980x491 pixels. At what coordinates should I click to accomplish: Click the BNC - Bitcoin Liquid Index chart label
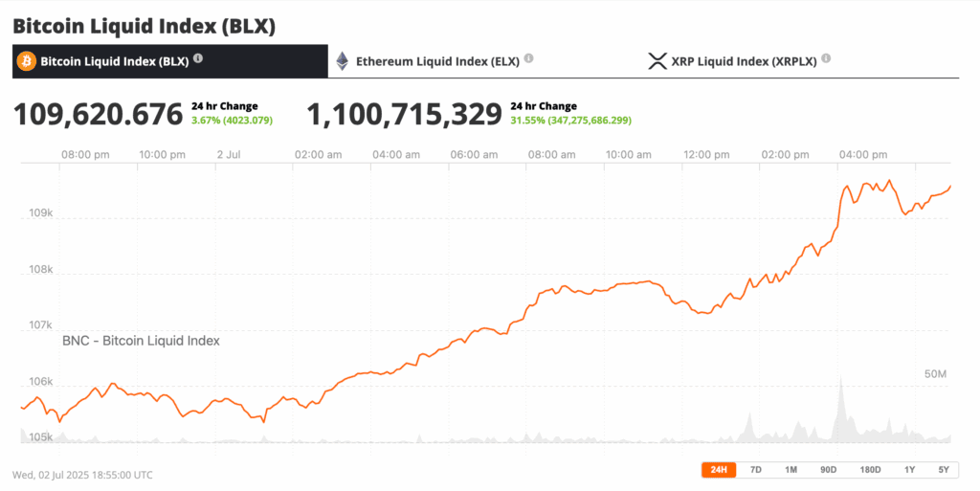[141, 341]
